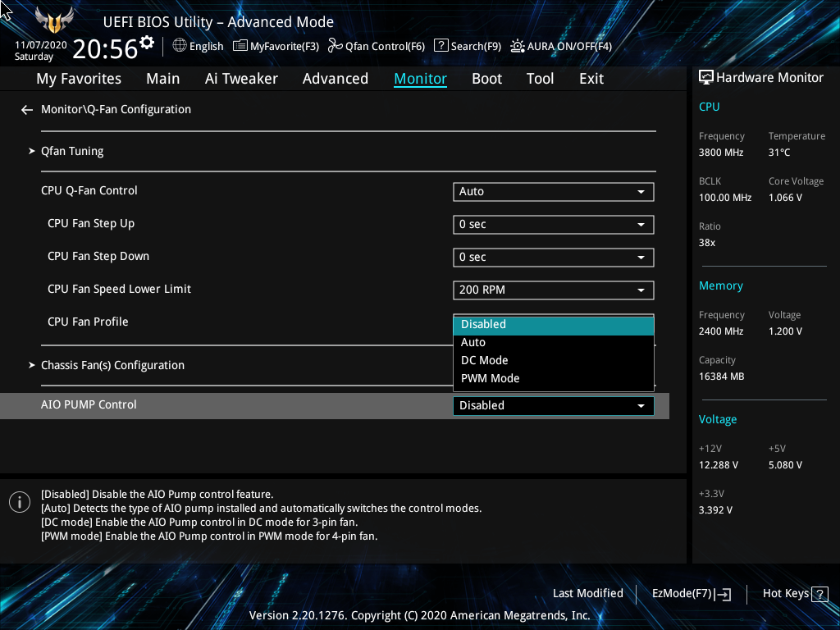Expand Chassis Fan(s) Configuration submenu

click(x=112, y=365)
